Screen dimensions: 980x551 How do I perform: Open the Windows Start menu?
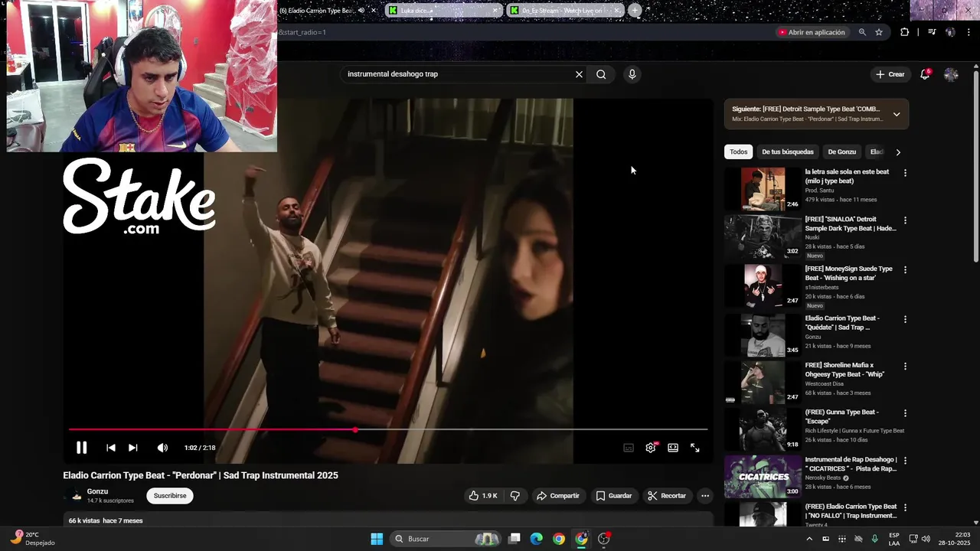(377, 539)
